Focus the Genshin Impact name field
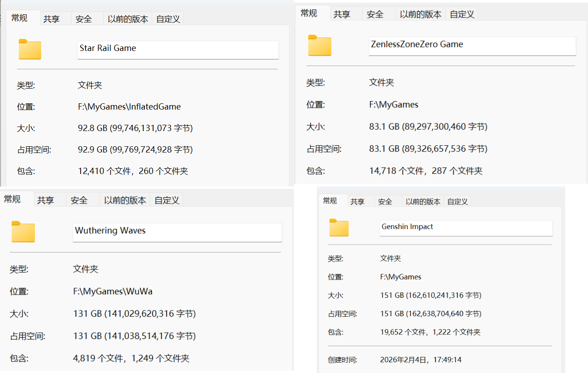Screen dimensions: 588x373 coord(466,228)
